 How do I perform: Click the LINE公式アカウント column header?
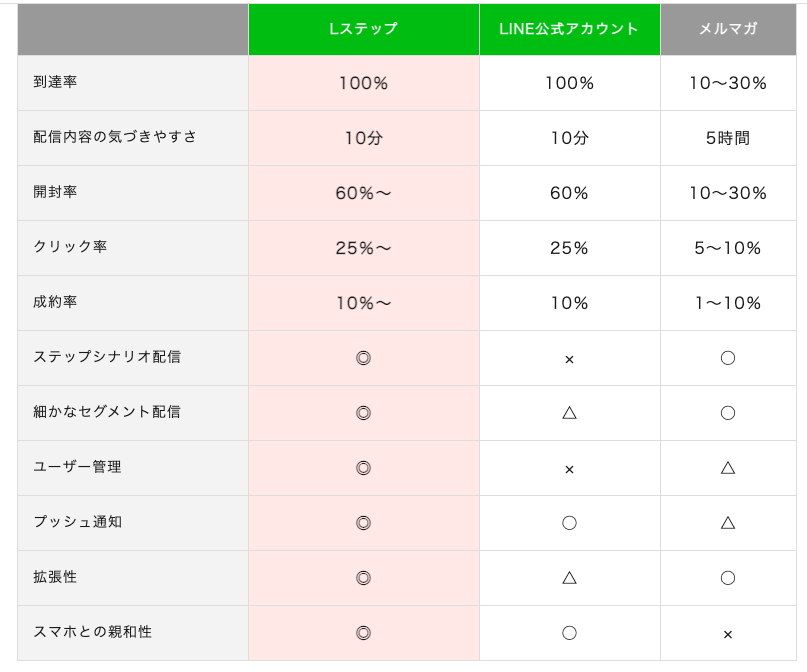pyautogui.click(x=569, y=29)
